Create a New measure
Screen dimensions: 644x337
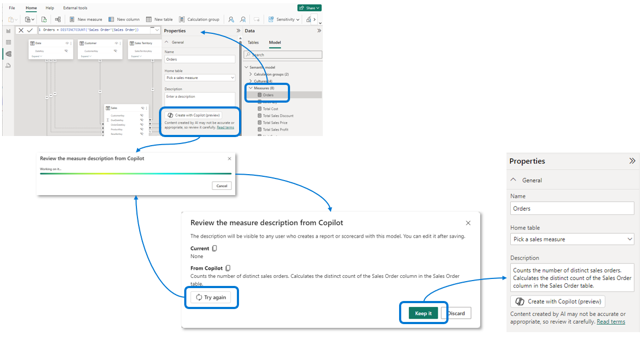pos(86,19)
